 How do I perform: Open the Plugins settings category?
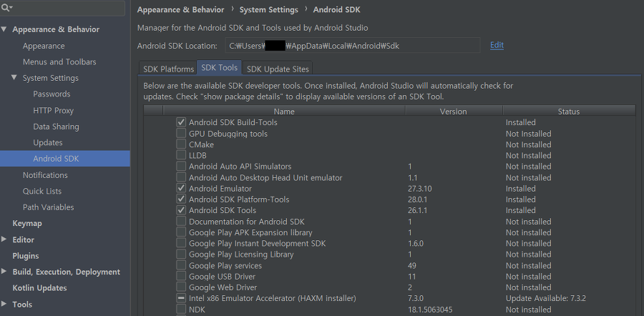[26, 256]
